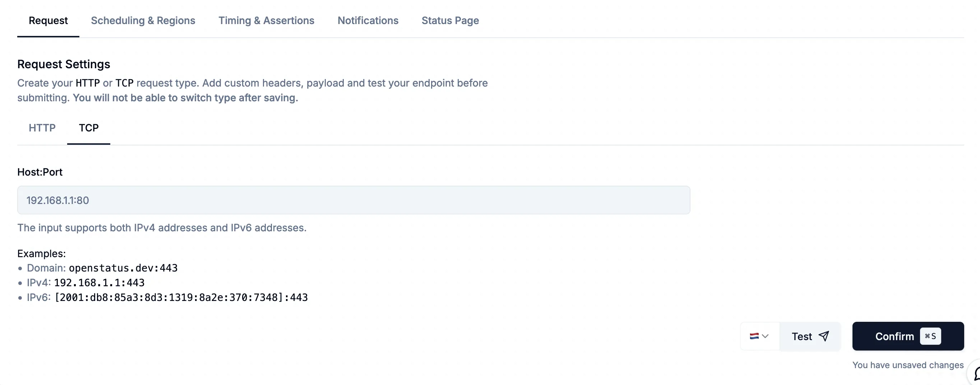Viewport: 980px width, 385px height.
Task: Focus the Host:Port input field
Action: coord(353,200)
